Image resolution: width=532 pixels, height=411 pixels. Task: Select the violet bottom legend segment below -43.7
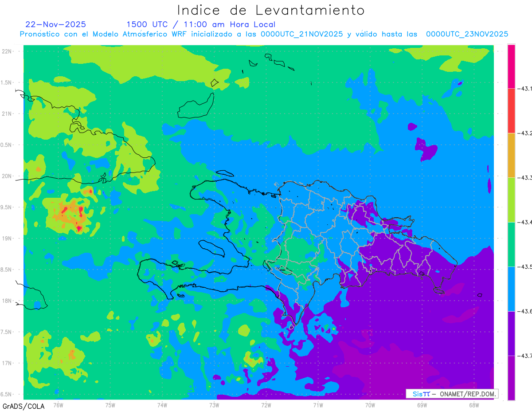511,378
